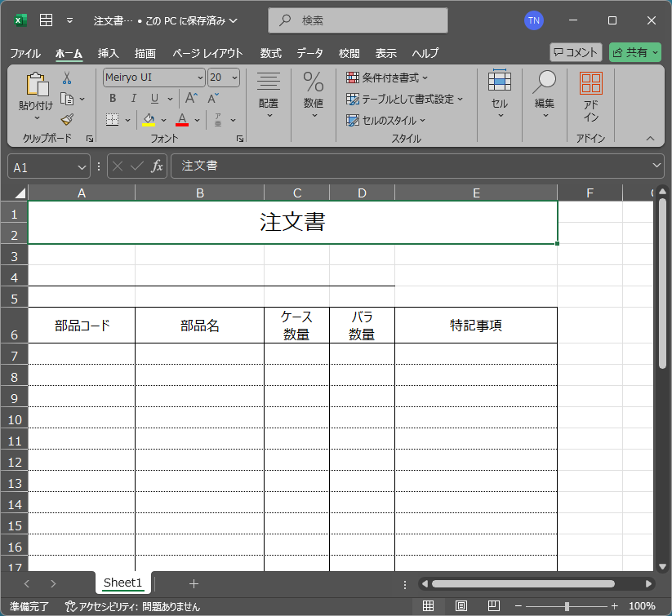Click the phonetic guide (furigana) icon
Screen dimensions: 672x616
click(218, 120)
